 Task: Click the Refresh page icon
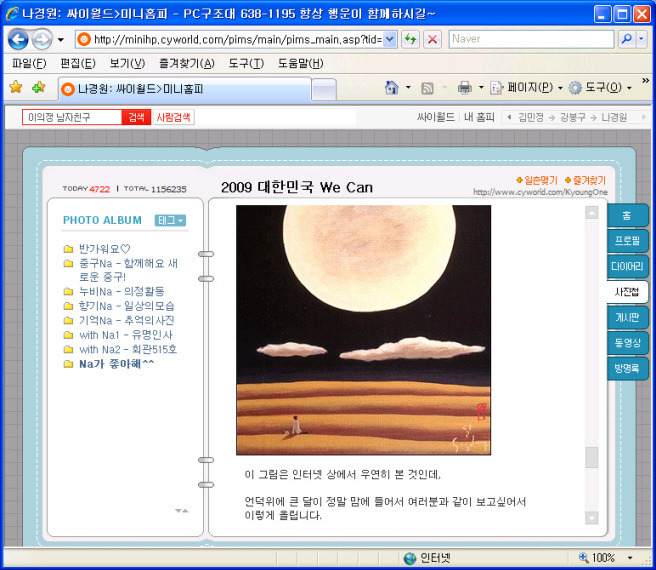(410, 39)
